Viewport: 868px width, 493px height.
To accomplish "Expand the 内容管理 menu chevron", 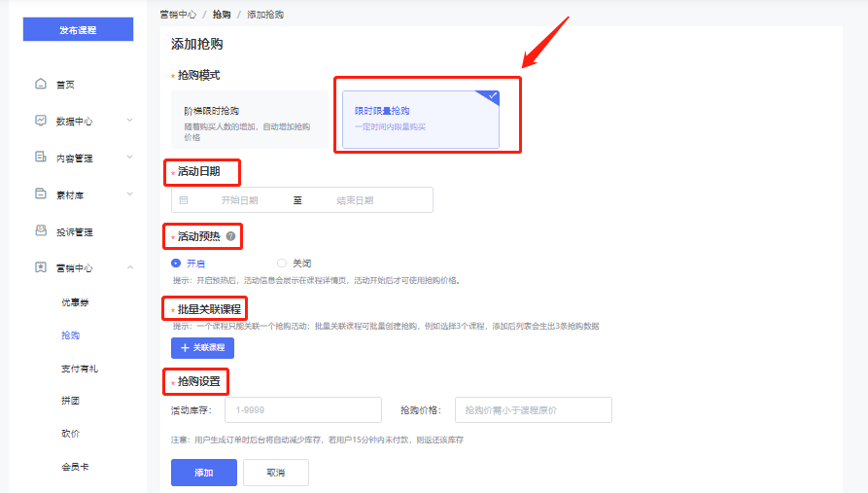I will 130,158.
